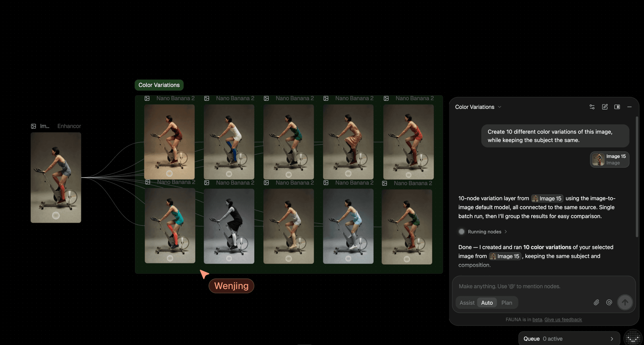
Task: Open the Give us feedback link
Action: [x=563, y=320]
